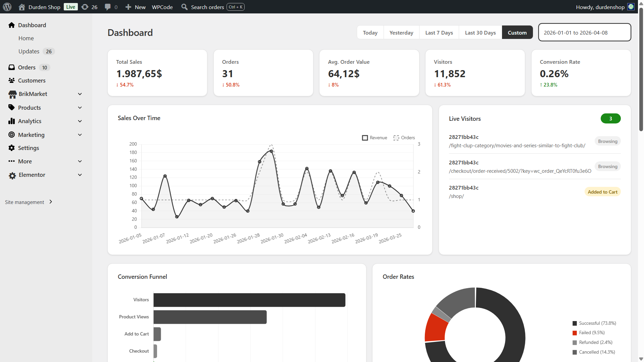
Task: Select the Last 7 Days tab
Action: tap(439, 33)
